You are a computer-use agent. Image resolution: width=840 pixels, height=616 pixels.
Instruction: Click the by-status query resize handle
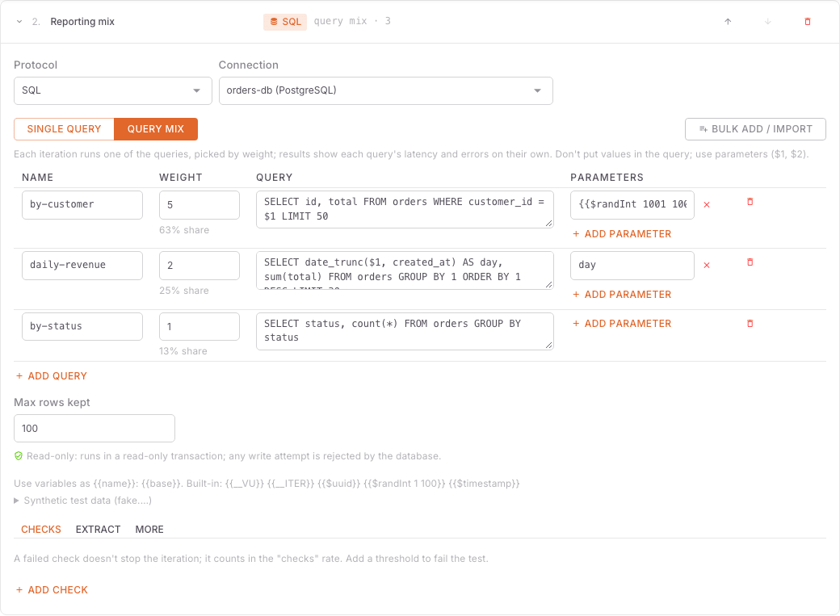tap(549, 346)
